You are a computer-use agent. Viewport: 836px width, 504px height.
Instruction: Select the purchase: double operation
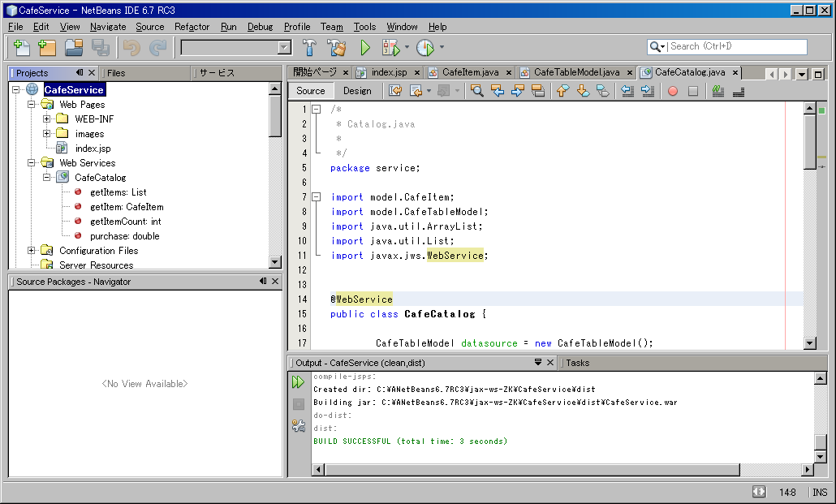[125, 235]
